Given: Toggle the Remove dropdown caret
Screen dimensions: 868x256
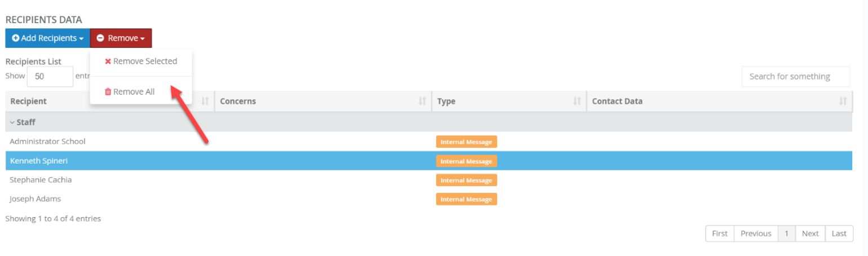Looking at the screenshot, I should (x=143, y=39).
